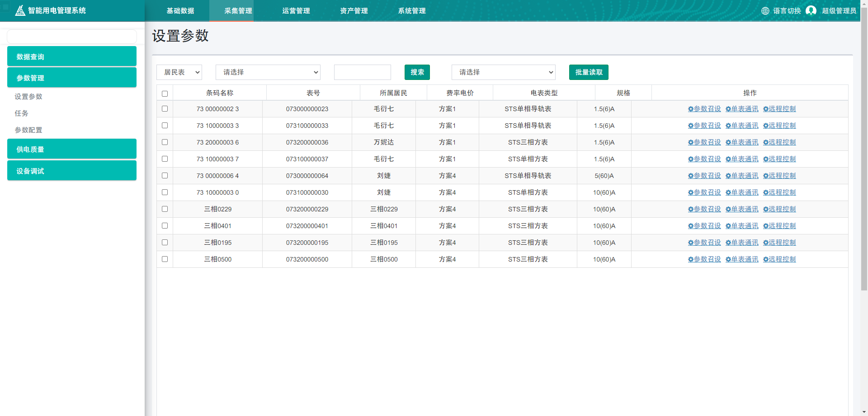The height and width of the screenshot is (416, 868).
Task: Click the 超级管理员 user avatar icon
Action: pos(810,10)
